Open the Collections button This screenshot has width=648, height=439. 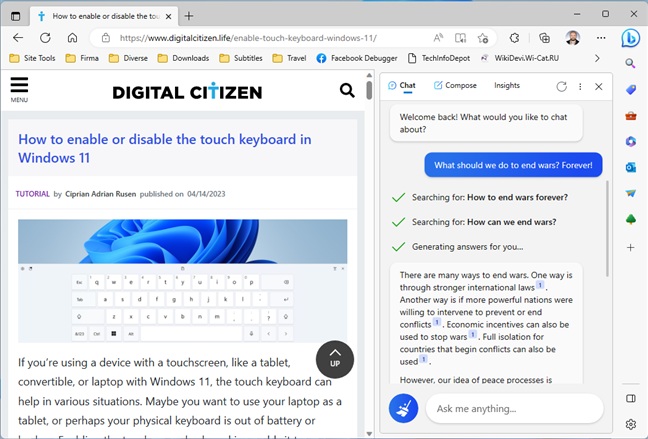pos(545,38)
